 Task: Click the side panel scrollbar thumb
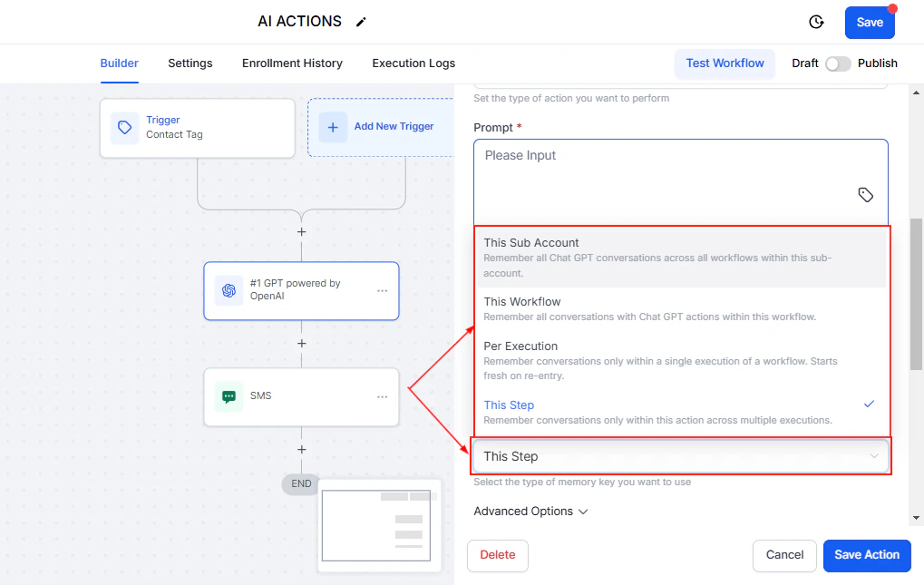[916, 294]
